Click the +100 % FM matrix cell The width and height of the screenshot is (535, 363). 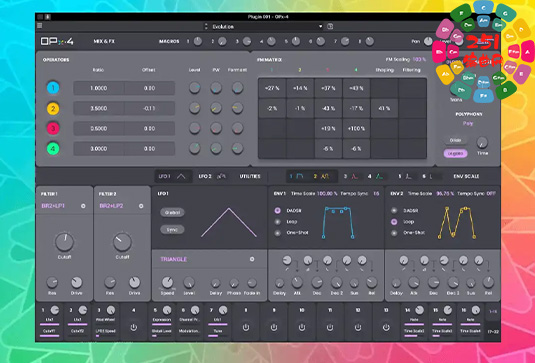(x=356, y=129)
